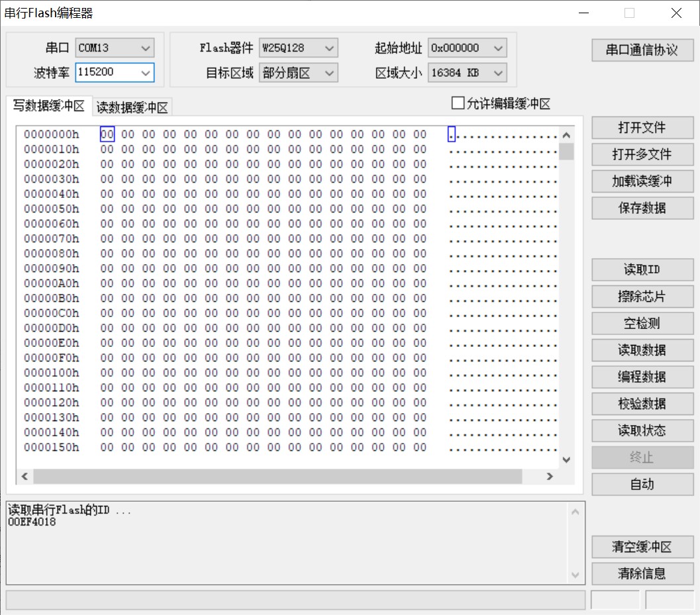Click 加载读缓冲 to load read buffer

[642, 181]
